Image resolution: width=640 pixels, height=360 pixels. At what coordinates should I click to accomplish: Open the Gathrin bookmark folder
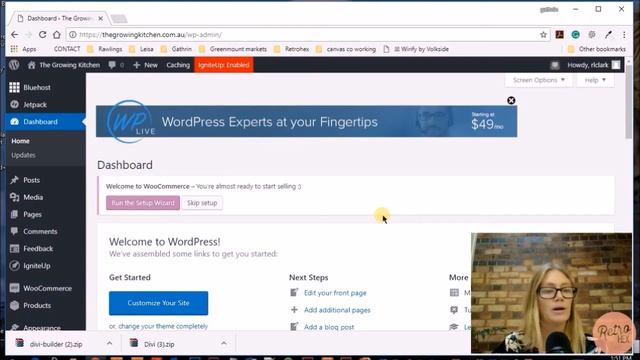pyautogui.click(x=176, y=49)
